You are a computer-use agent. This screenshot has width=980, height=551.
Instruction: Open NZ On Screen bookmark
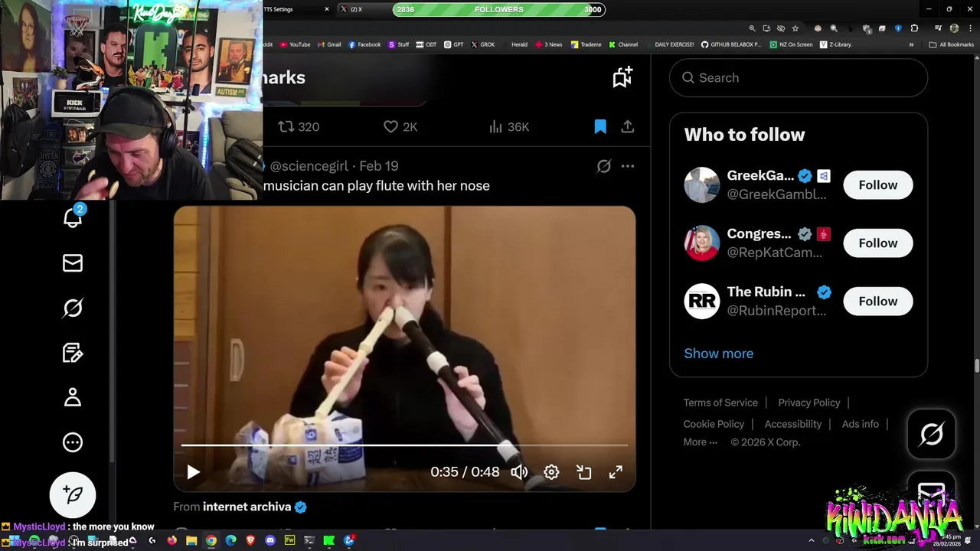tap(791, 44)
